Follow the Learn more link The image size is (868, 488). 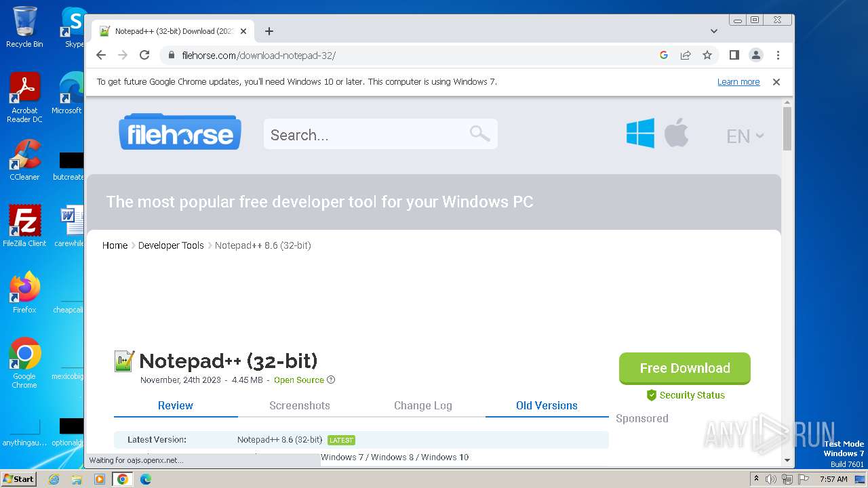(738, 82)
